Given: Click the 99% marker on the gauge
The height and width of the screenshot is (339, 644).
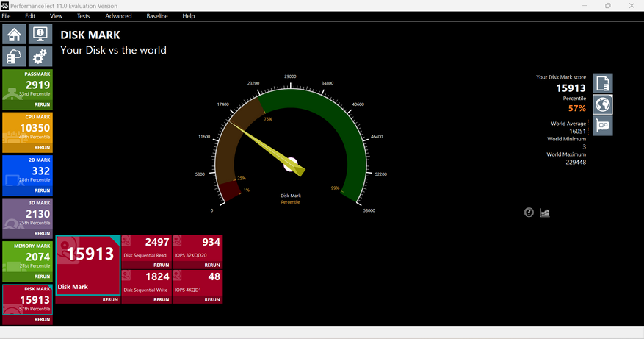Looking at the screenshot, I should click(335, 188).
